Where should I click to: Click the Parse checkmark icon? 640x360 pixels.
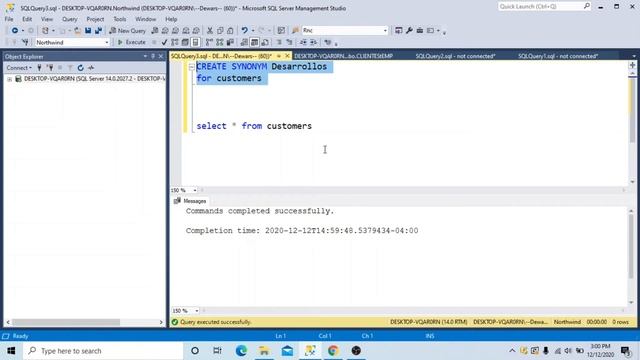point(164,42)
